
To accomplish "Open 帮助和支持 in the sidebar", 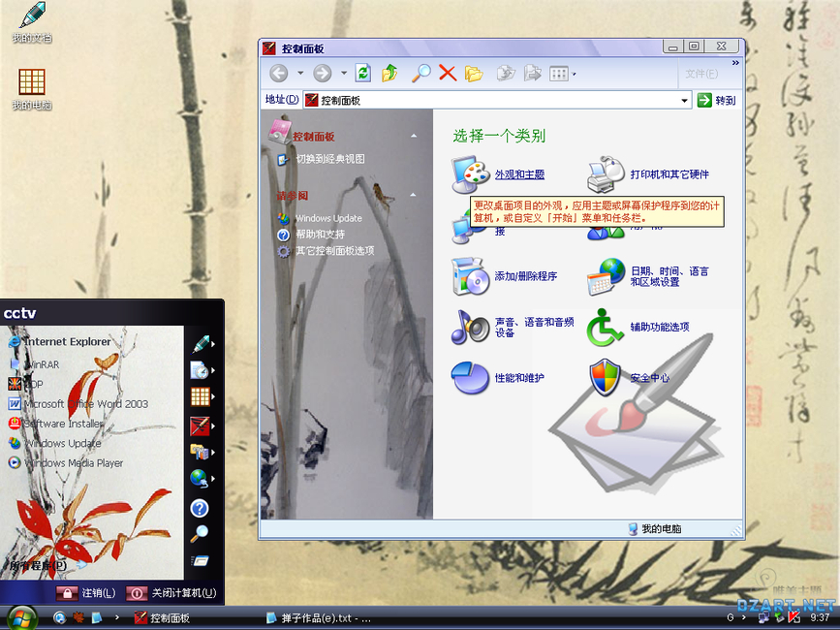I will click(x=320, y=235).
